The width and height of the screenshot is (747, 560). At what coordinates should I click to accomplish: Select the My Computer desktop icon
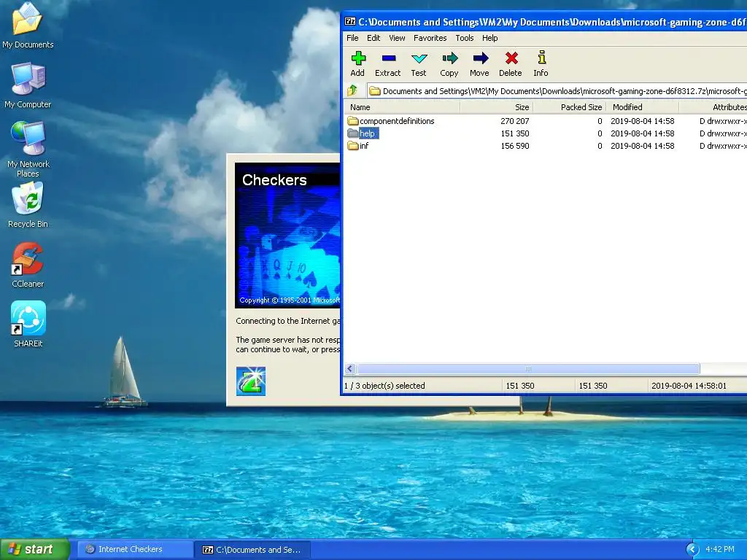tap(28, 86)
